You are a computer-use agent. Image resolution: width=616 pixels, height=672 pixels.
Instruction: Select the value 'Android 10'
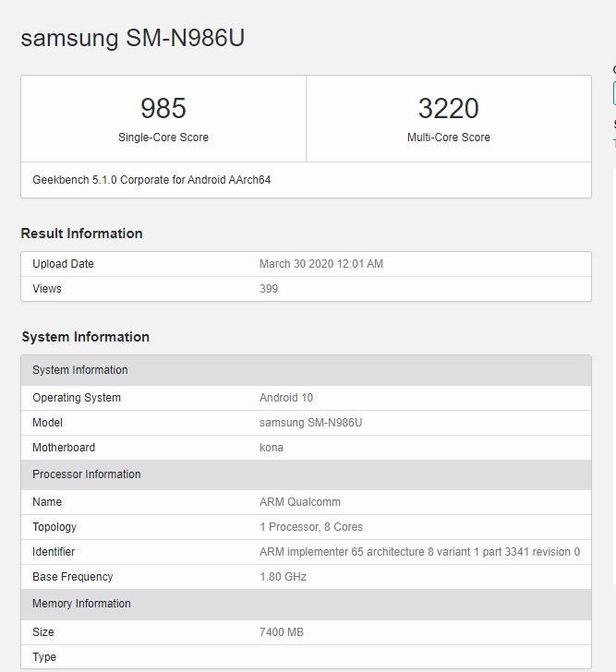286,398
